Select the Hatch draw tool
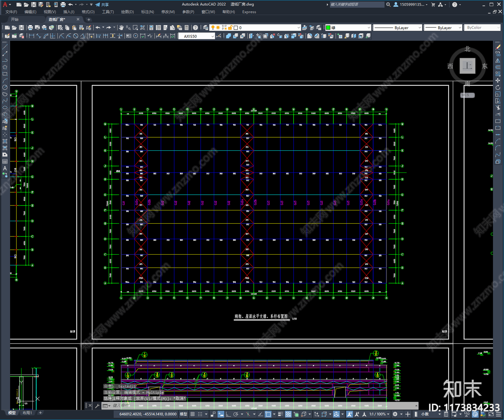The width and height of the screenshot is (504, 420). tap(5, 141)
